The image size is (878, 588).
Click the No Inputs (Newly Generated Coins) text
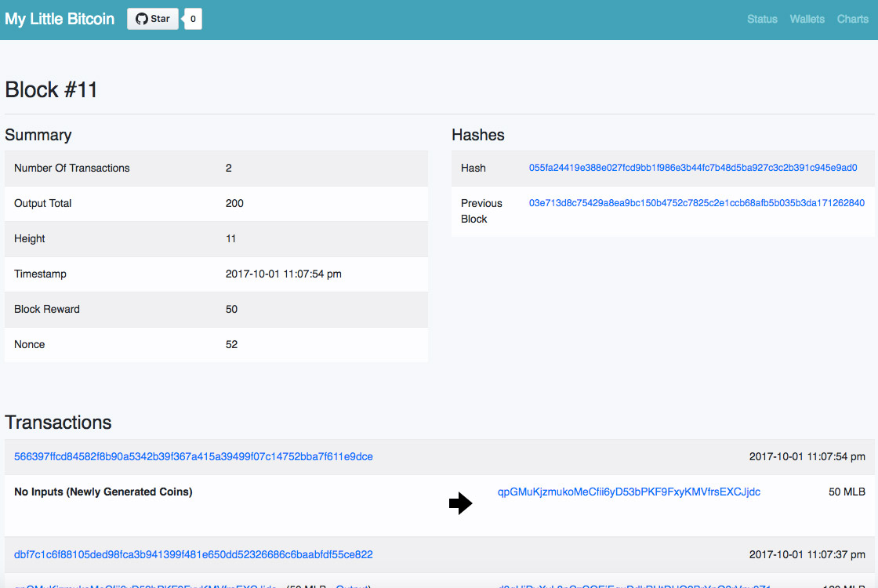tap(103, 492)
